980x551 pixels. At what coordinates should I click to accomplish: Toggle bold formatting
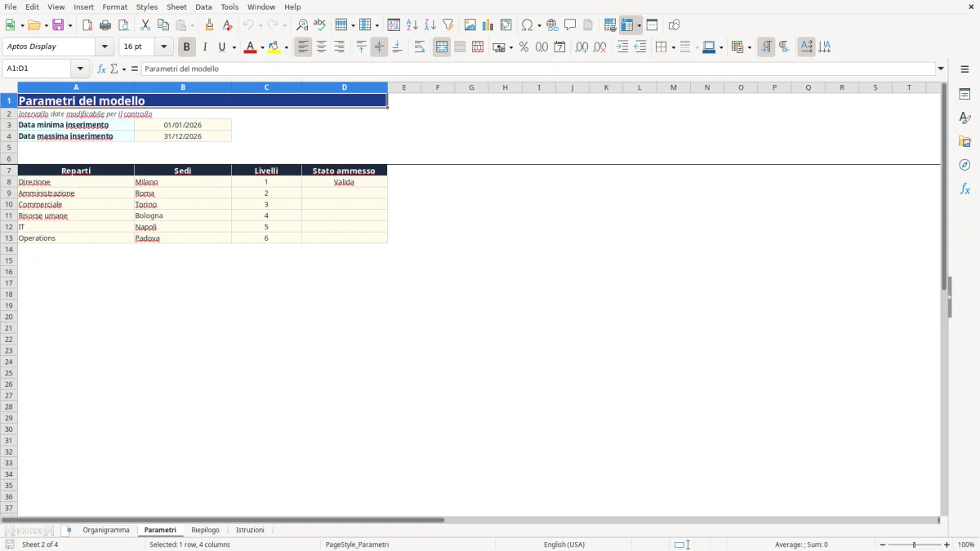[187, 47]
